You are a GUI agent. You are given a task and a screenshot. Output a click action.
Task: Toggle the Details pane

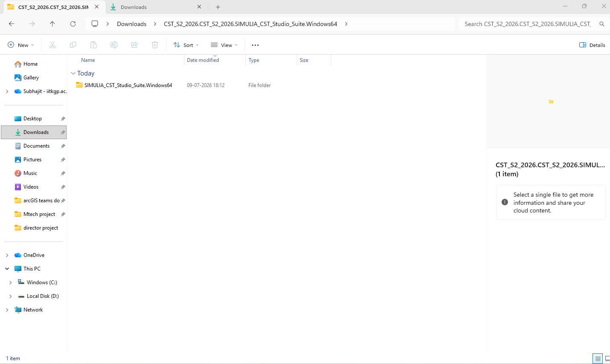tap(592, 45)
